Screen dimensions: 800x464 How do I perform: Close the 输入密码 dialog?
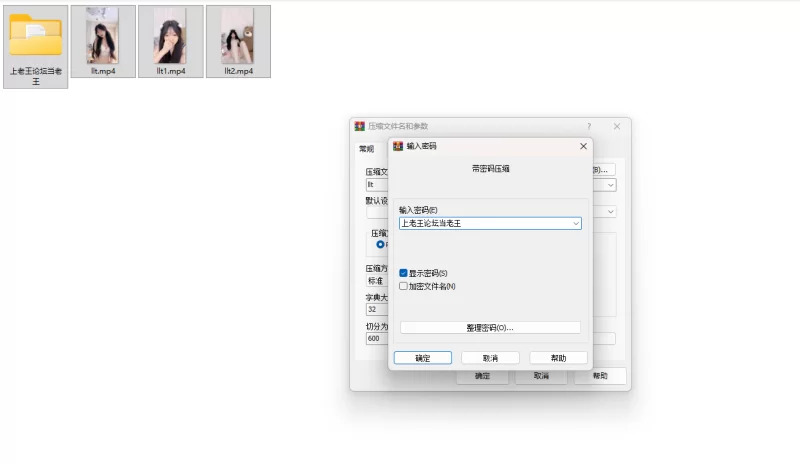click(584, 146)
